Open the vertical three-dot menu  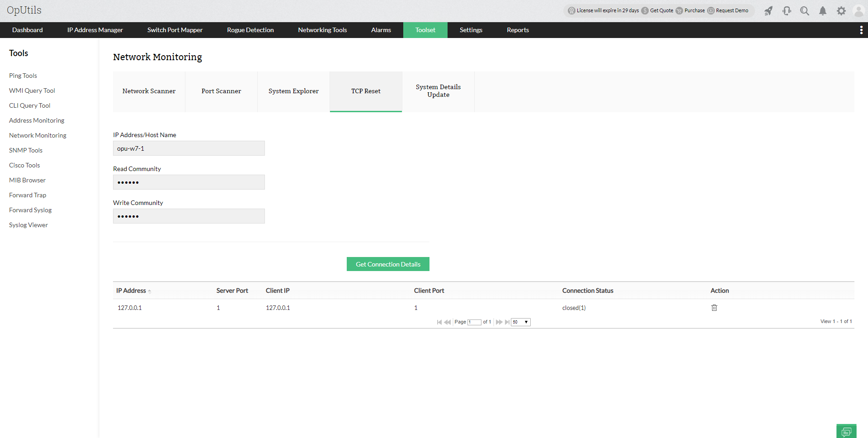tap(861, 30)
